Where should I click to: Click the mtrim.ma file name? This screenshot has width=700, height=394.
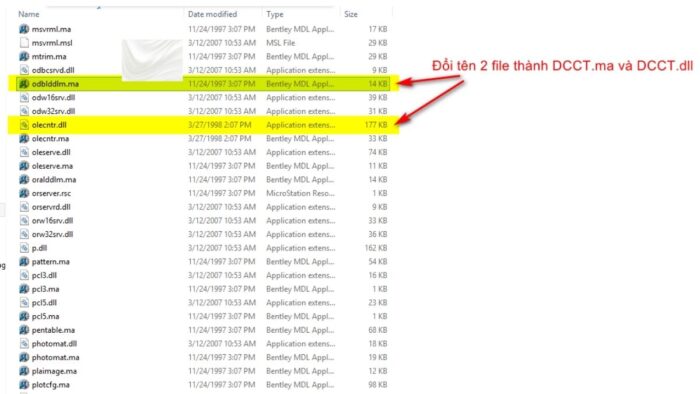49,57
